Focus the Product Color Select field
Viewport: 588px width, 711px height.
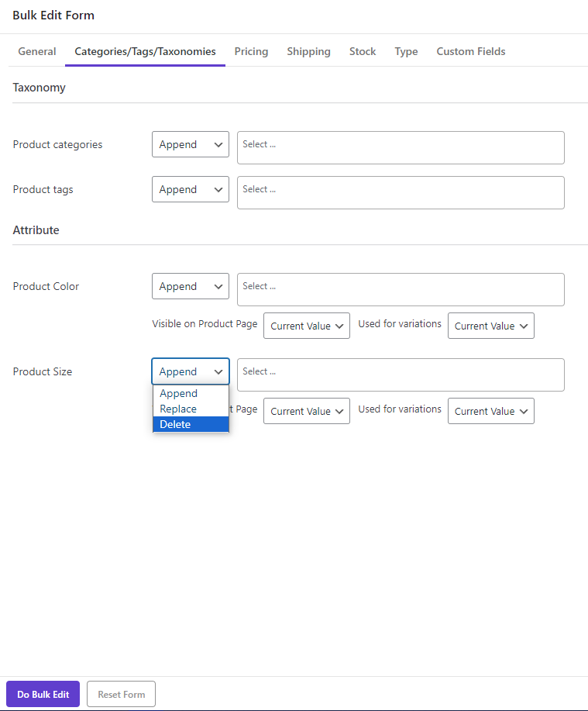pos(401,289)
